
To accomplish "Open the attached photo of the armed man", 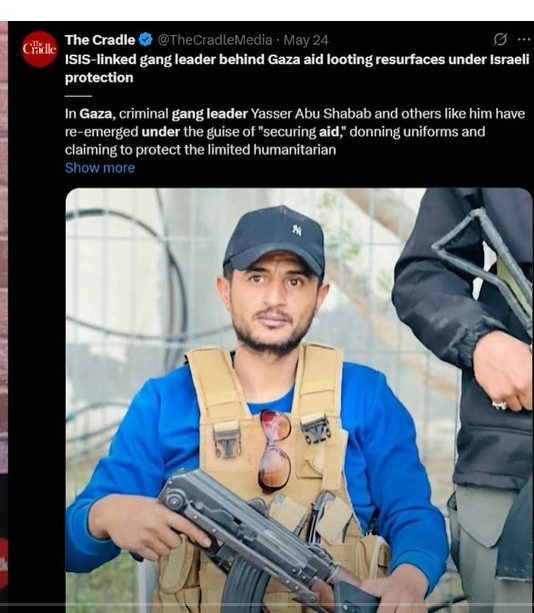I will (299, 399).
